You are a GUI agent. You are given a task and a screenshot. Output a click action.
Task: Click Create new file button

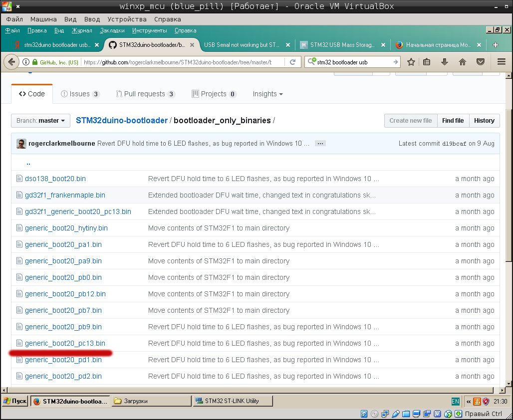(x=411, y=121)
